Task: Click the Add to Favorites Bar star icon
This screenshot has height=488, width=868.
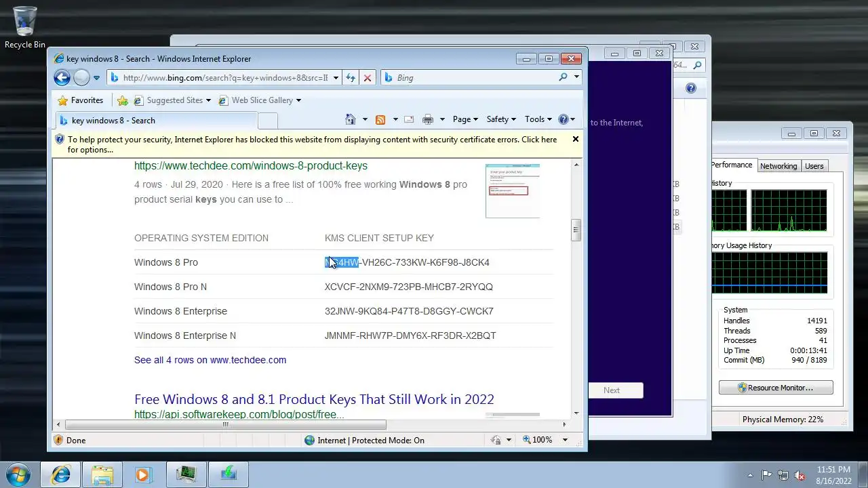Action: [x=123, y=100]
